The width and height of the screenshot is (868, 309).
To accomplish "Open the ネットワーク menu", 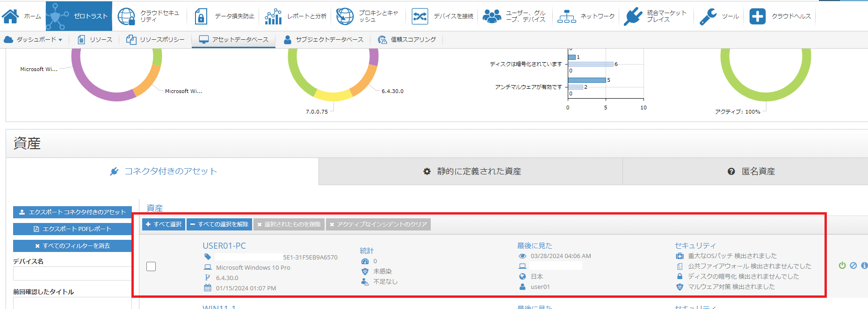I will pos(586,16).
